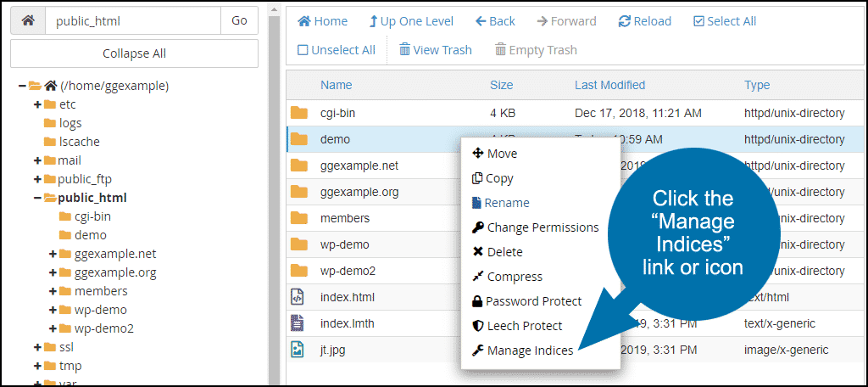Choose Compress from the context menu
This screenshot has width=868, height=387.
tap(507, 277)
